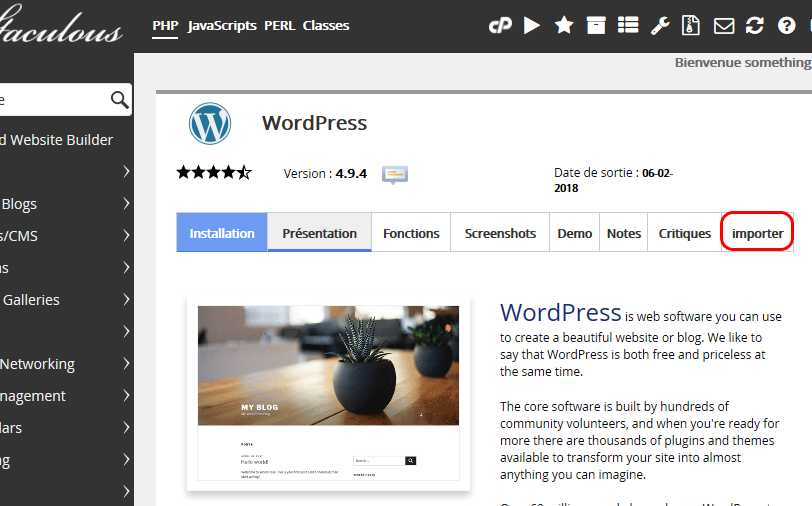Screen dimensions: 812x506
Task: Select the Classes tab
Action: tap(326, 26)
